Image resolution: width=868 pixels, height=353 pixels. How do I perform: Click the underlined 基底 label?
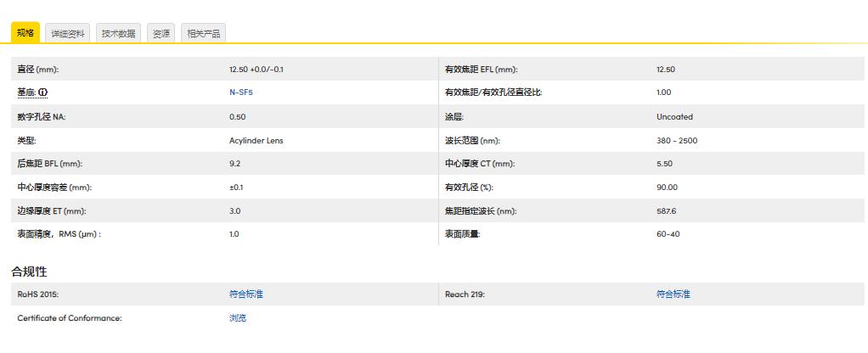(26, 92)
